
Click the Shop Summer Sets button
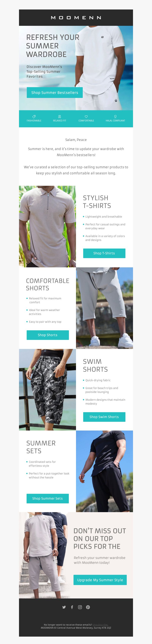point(47,498)
